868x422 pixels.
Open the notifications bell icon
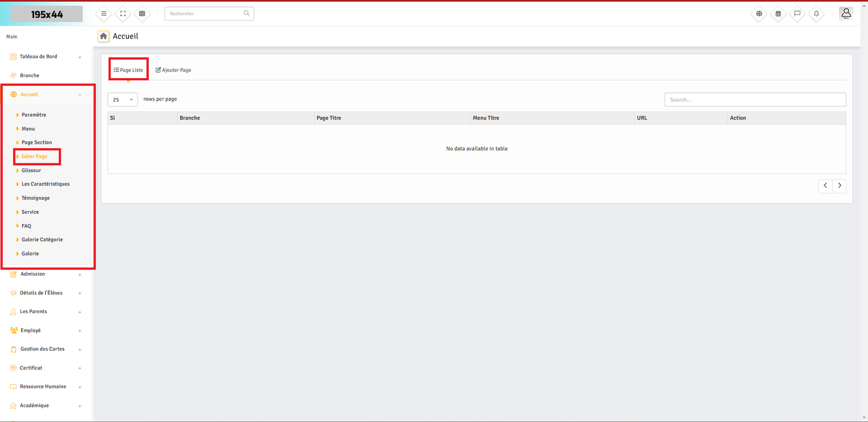816,14
